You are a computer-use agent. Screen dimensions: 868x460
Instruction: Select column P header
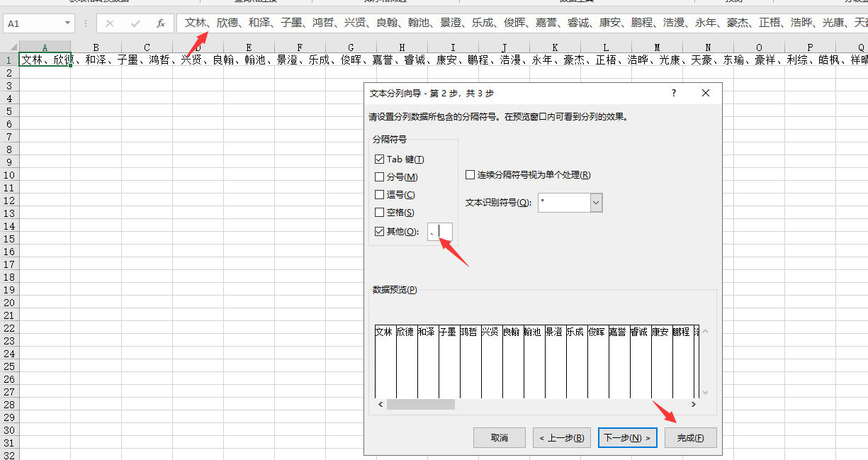810,47
